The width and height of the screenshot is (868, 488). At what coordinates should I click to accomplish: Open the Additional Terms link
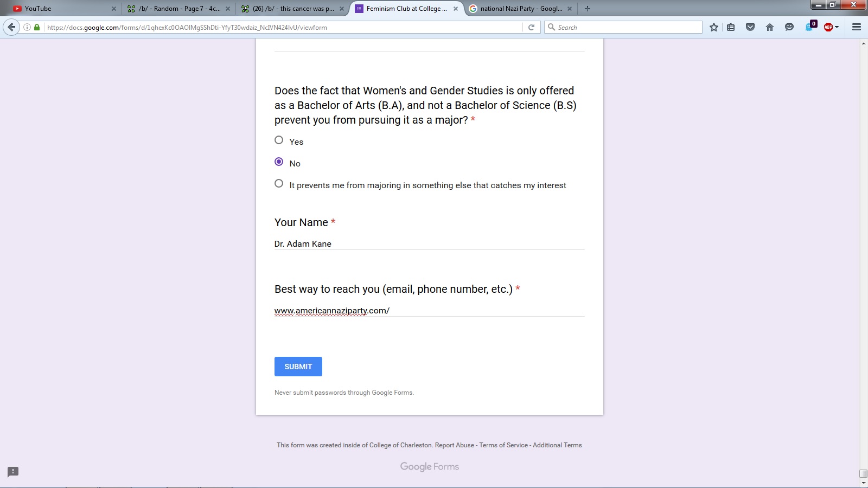point(557,445)
